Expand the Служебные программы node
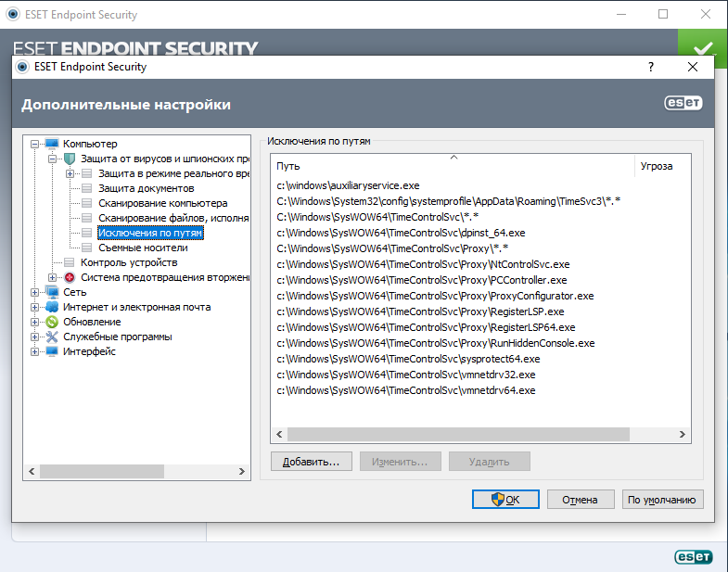 (34, 337)
